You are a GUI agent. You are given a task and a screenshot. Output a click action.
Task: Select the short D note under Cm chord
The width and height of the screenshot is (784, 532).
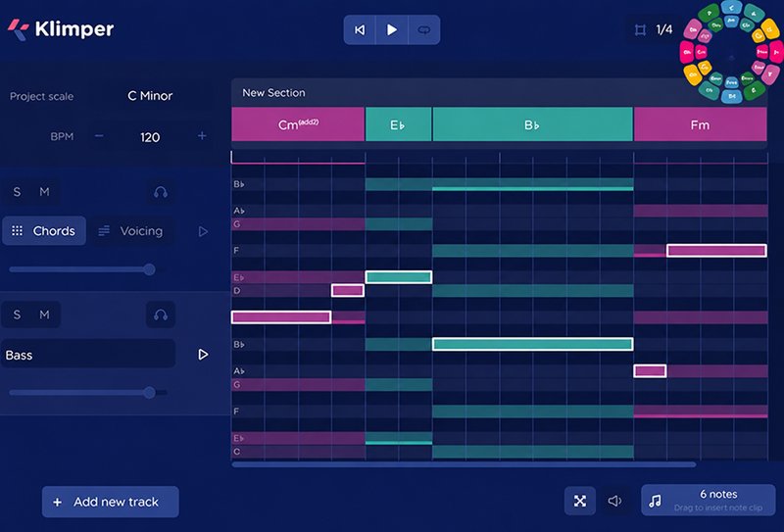pos(348,290)
